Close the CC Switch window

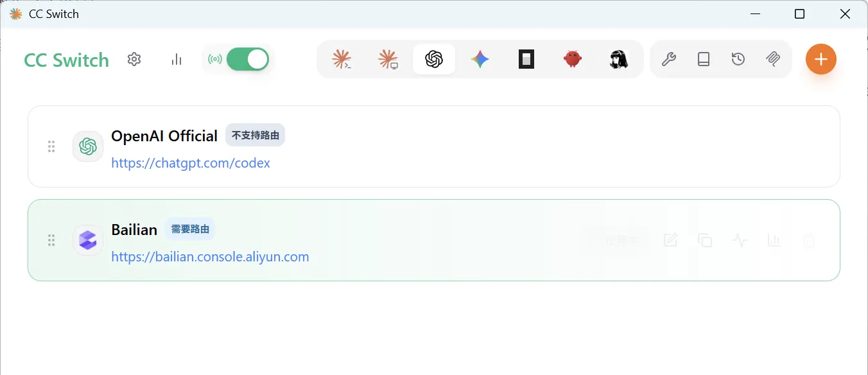point(845,13)
